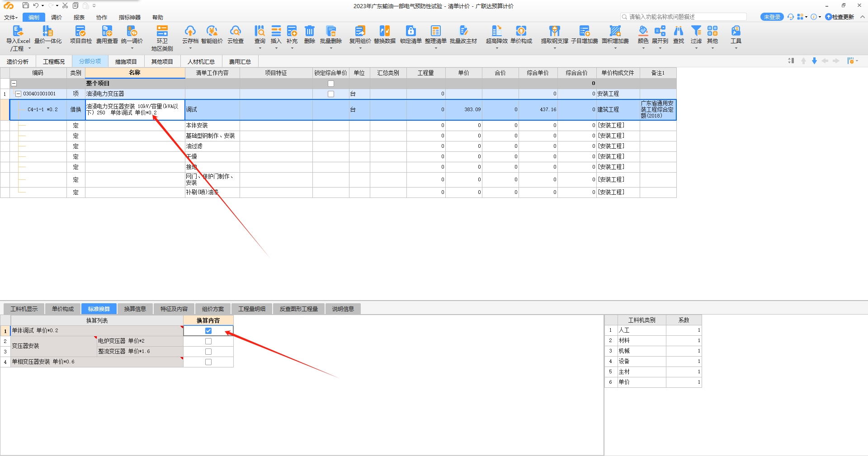Click search box 请输入功能名称或问题描述
This screenshot has height=456, width=868.
684,17
